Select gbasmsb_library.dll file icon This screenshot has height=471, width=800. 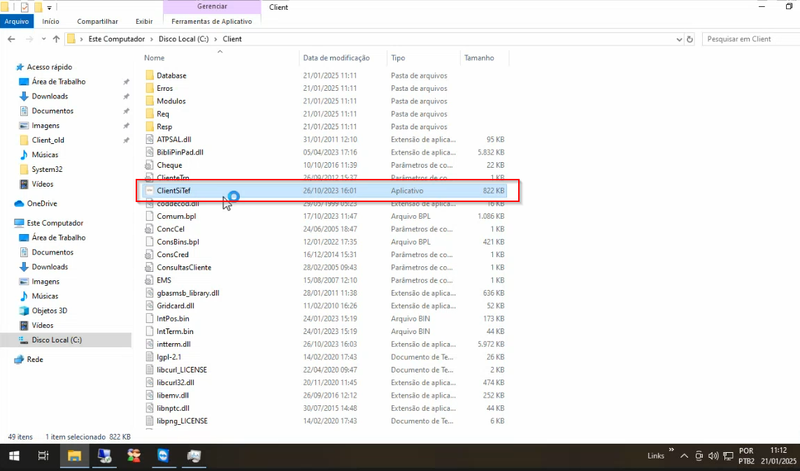[x=149, y=293]
